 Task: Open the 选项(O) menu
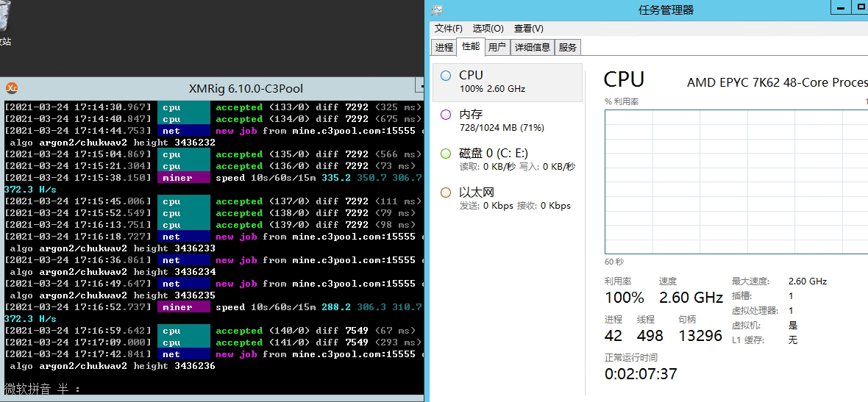point(488,28)
